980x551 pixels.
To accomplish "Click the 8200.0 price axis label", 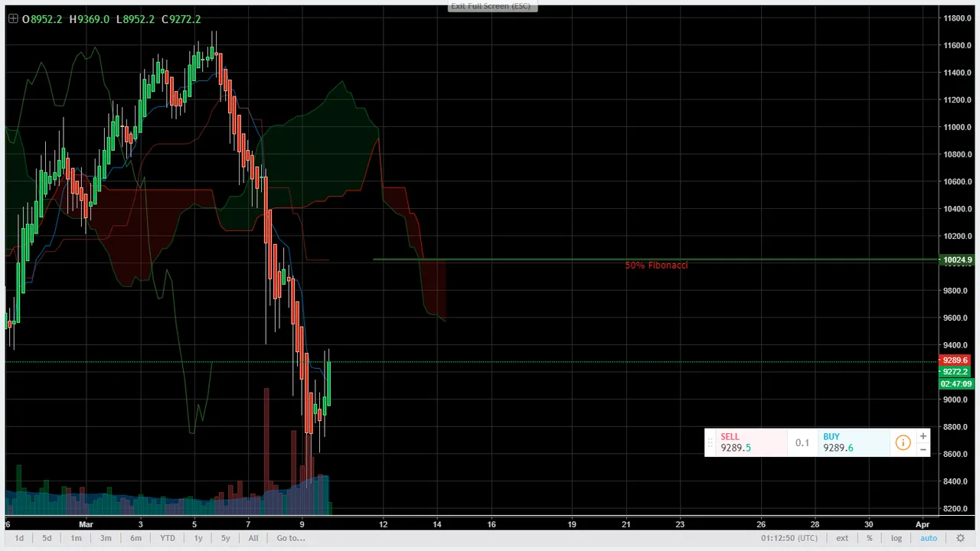I will [x=958, y=509].
